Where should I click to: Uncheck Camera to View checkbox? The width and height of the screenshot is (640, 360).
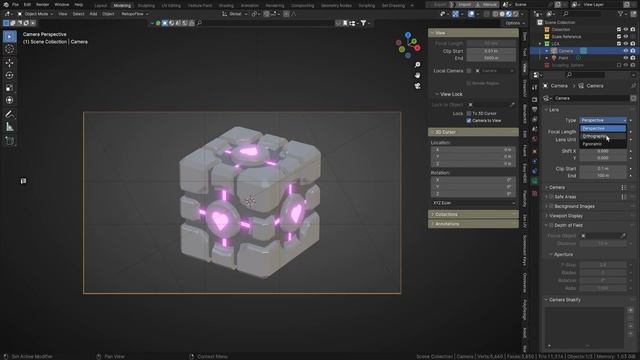(469, 121)
